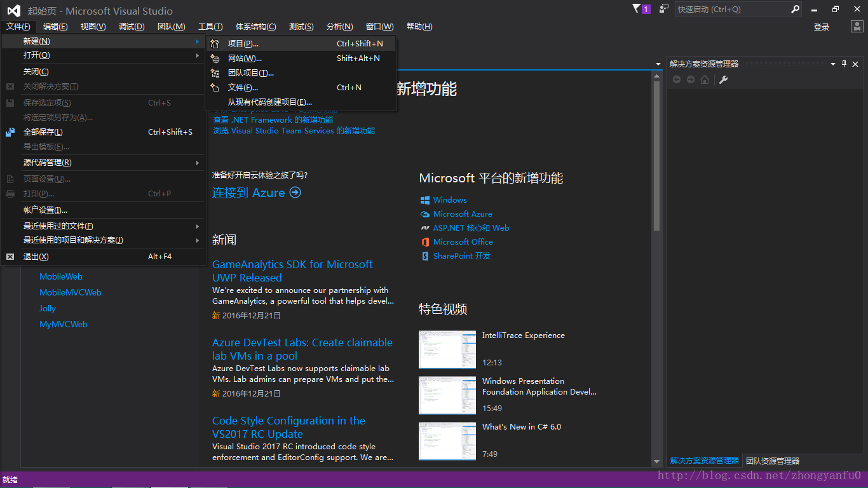Click the ASP.NET icon in platform list
This screenshot has width=868, height=488.
(x=425, y=228)
